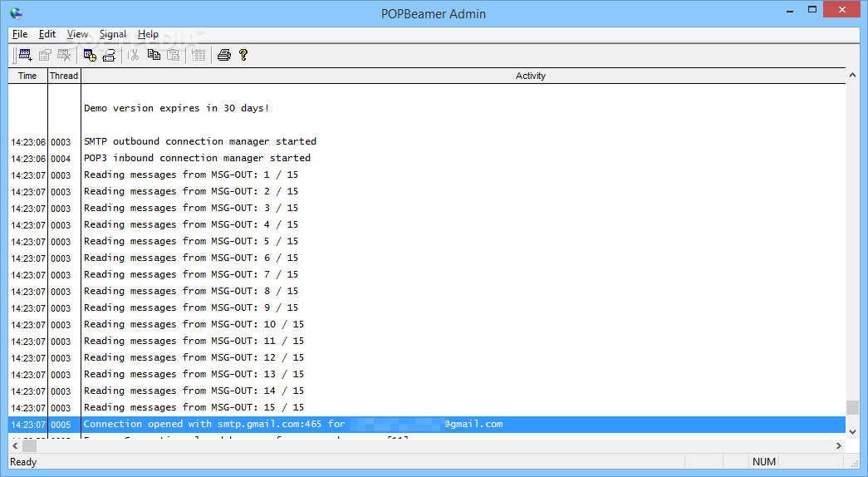868x477 pixels.
Task: Click the Time column header
Action: click(27, 76)
